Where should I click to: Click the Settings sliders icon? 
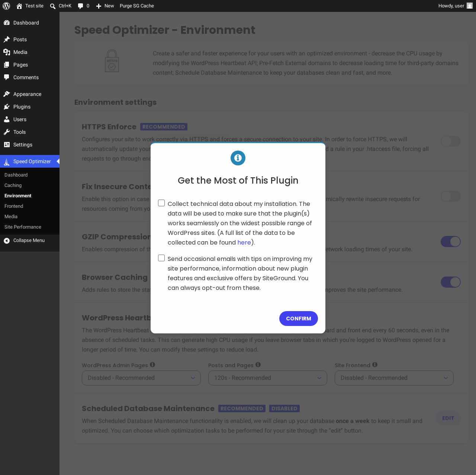click(x=7, y=145)
